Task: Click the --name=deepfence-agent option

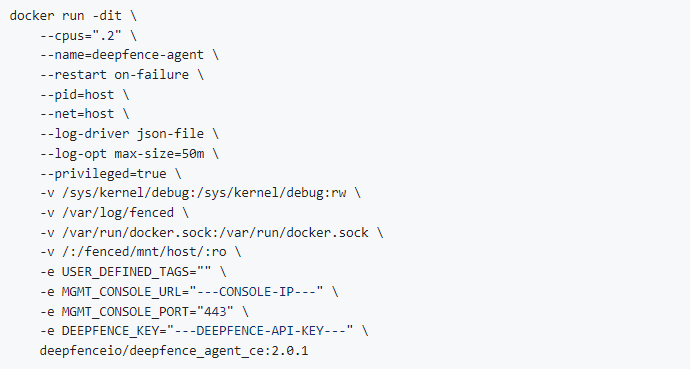Action: tap(122, 55)
